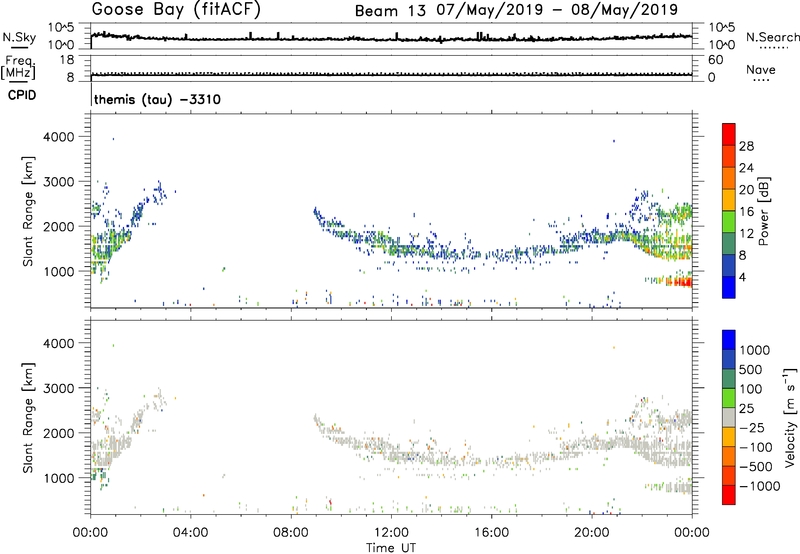Click the '24' tick on Power colorbar
The width and height of the screenshot is (800, 554).
coord(746,168)
